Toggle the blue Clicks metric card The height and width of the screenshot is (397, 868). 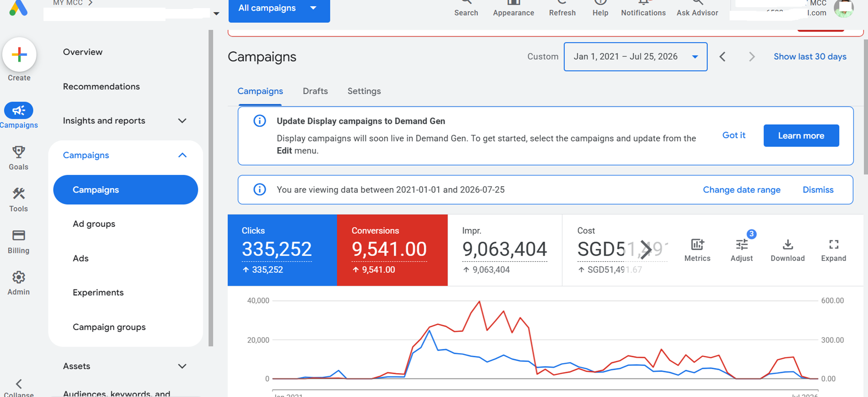pos(282,250)
